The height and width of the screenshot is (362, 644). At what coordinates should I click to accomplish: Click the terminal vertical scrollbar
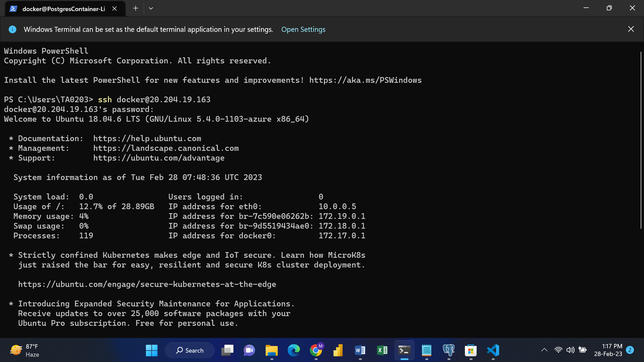[x=641, y=140]
